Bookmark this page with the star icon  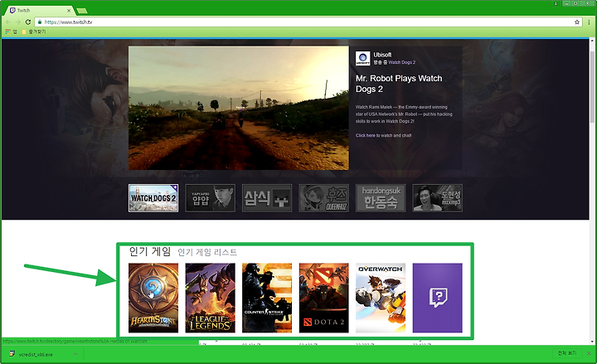tap(577, 22)
